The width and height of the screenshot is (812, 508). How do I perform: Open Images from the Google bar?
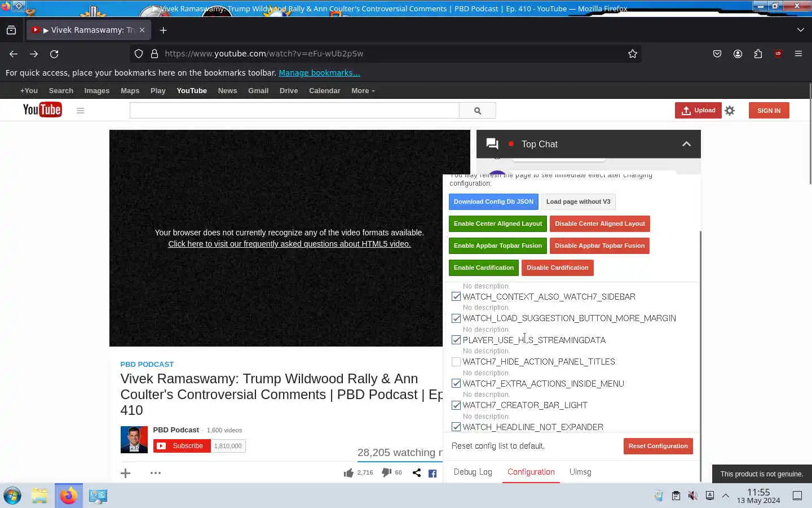[x=97, y=90]
